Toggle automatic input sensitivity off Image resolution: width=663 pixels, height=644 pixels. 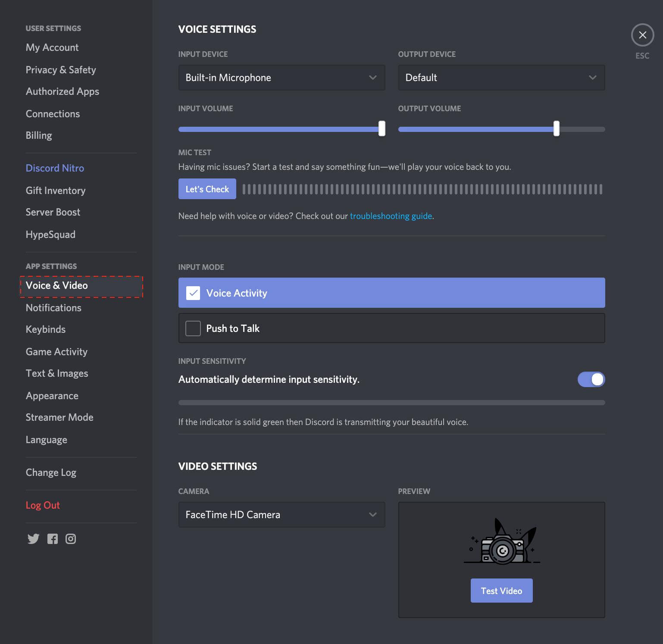pyautogui.click(x=591, y=379)
